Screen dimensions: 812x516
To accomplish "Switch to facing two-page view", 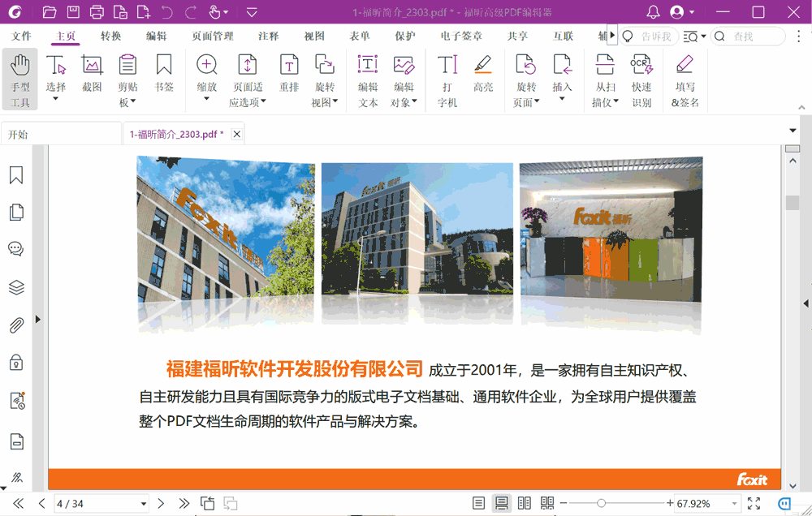I will 524,503.
